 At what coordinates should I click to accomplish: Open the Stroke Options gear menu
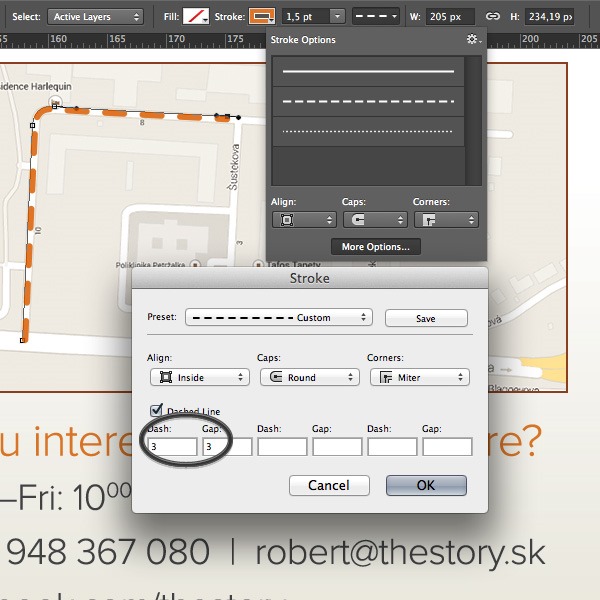[472, 39]
